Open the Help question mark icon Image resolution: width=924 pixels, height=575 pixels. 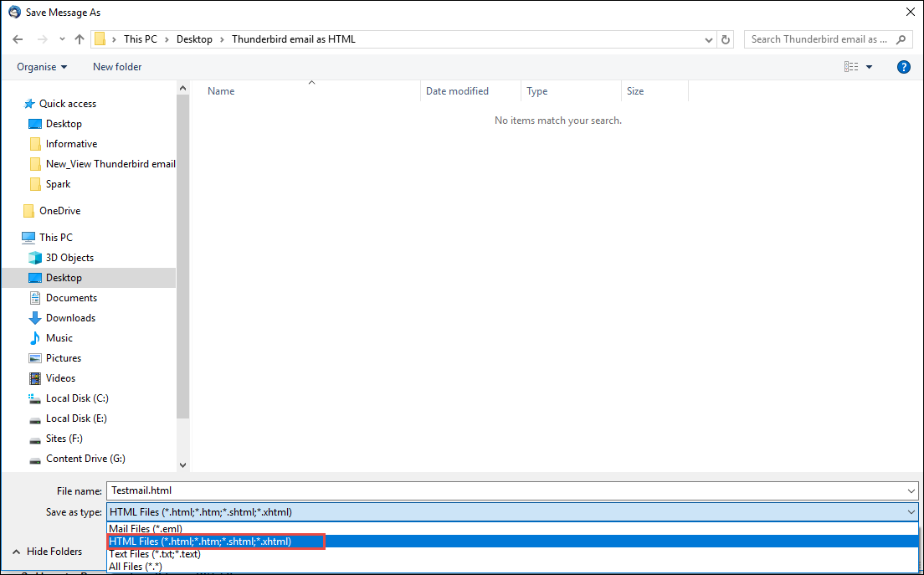(903, 67)
